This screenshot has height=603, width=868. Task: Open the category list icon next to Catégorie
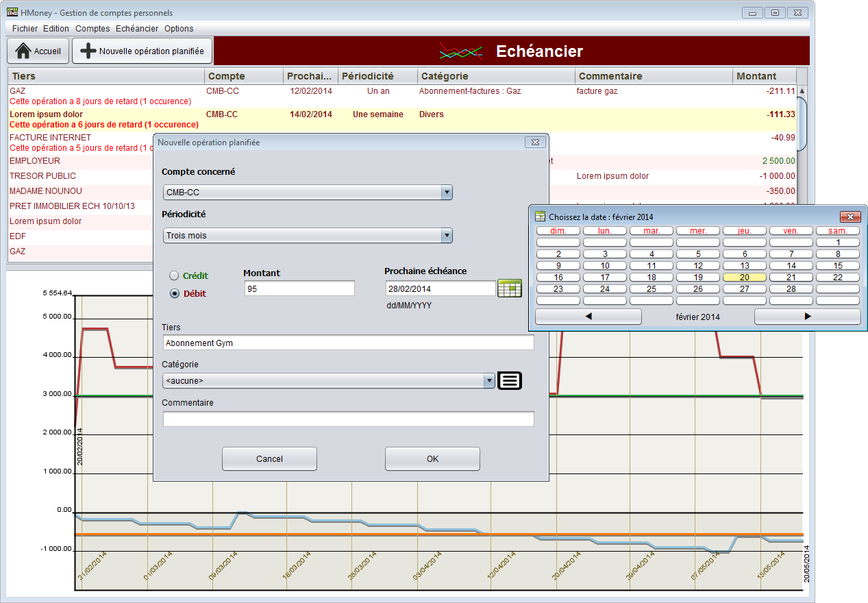(x=510, y=381)
